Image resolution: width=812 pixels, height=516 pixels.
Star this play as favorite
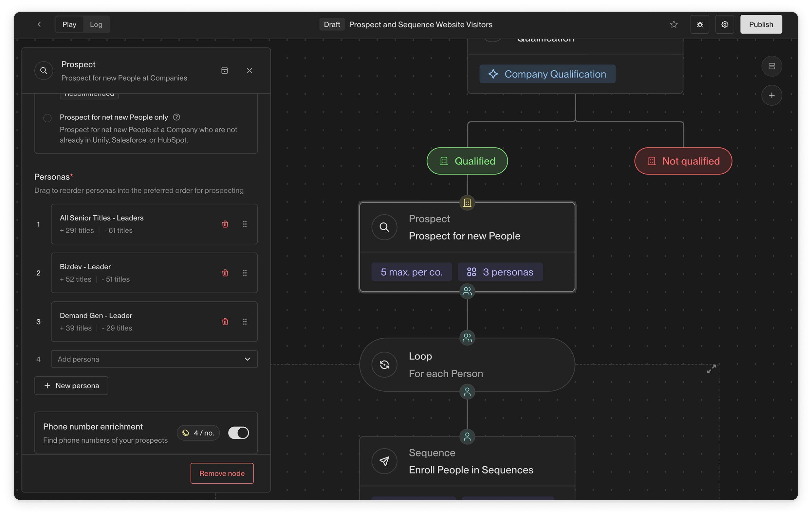(x=674, y=24)
